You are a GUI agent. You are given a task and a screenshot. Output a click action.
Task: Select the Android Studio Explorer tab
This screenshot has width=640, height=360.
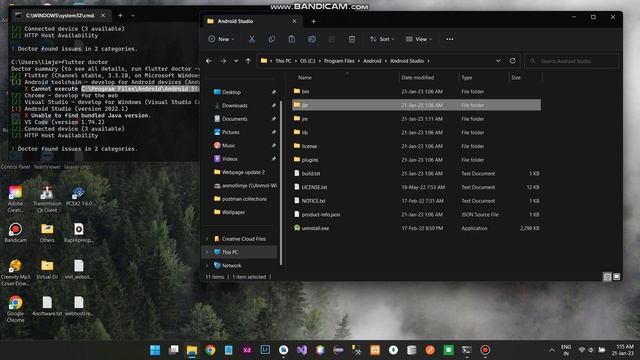(x=251, y=21)
